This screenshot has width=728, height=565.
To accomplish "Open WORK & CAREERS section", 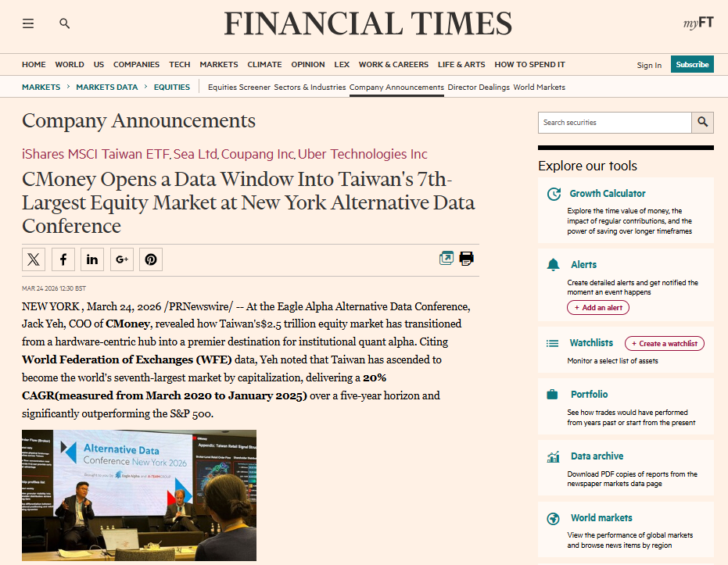I will click(x=394, y=65).
